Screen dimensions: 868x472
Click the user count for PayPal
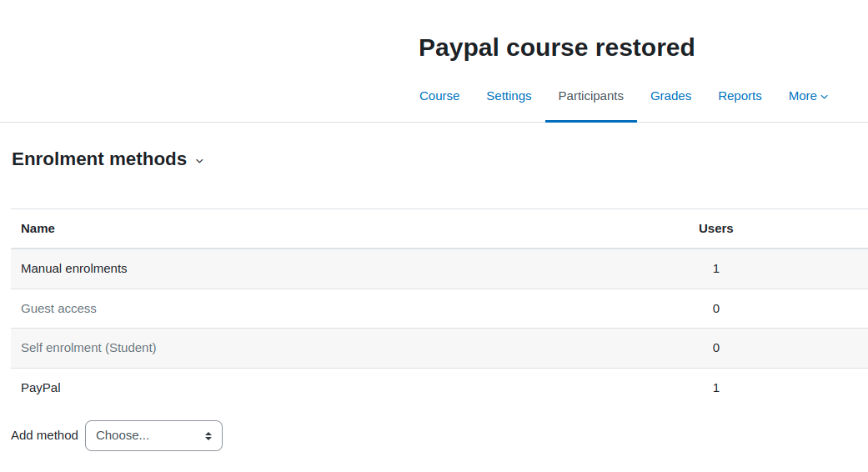click(715, 388)
